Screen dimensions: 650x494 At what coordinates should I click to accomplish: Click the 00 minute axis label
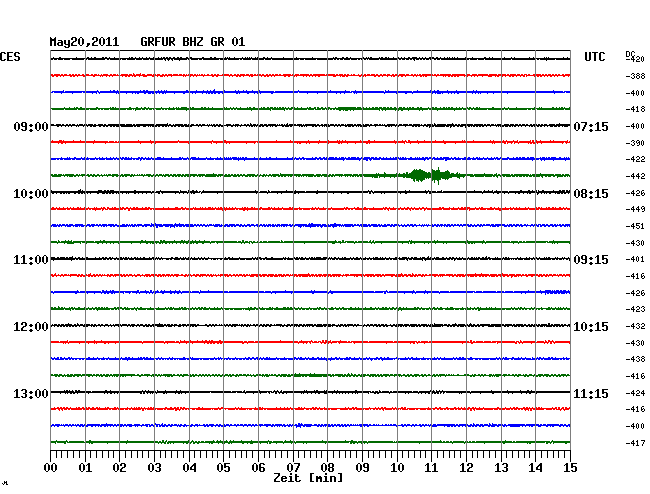click(51, 468)
